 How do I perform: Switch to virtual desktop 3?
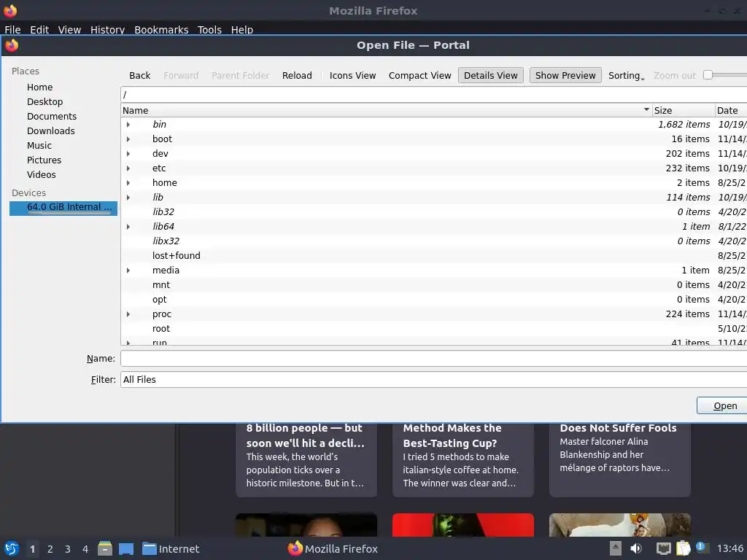(68, 549)
